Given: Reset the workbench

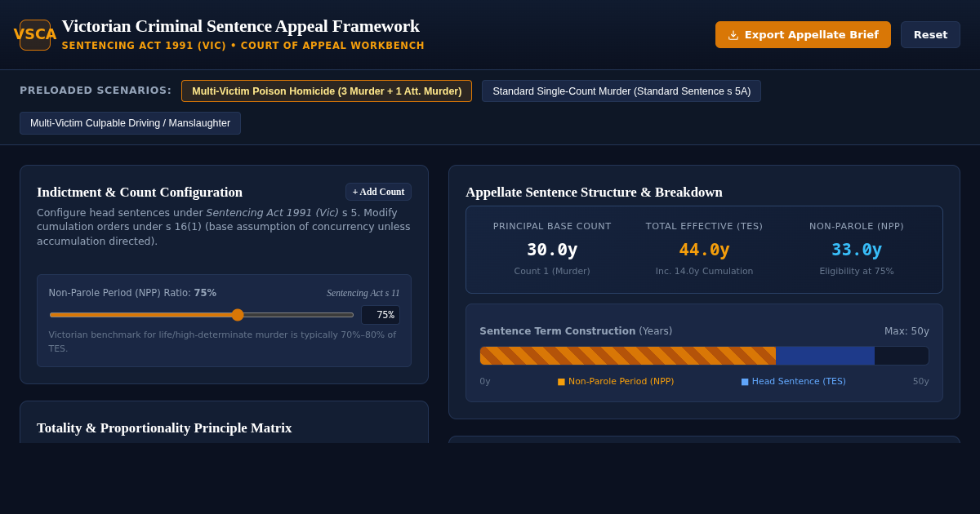Looking at the screenshot, I should [930, 35].
